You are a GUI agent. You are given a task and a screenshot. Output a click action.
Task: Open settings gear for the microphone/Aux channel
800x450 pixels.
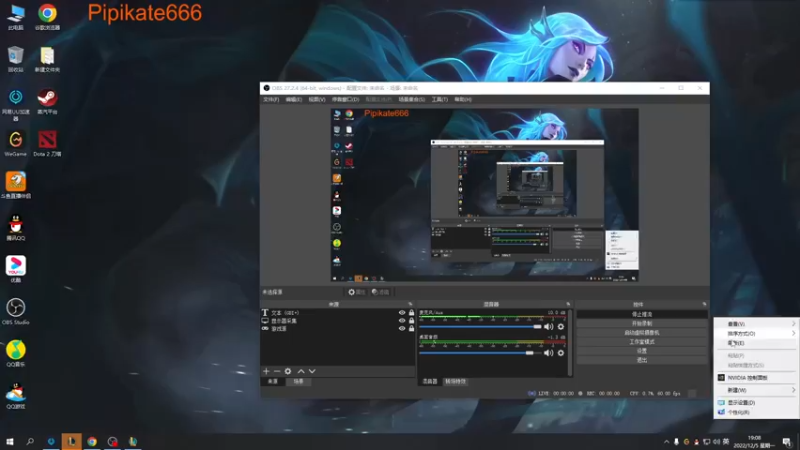coord(561,327)
